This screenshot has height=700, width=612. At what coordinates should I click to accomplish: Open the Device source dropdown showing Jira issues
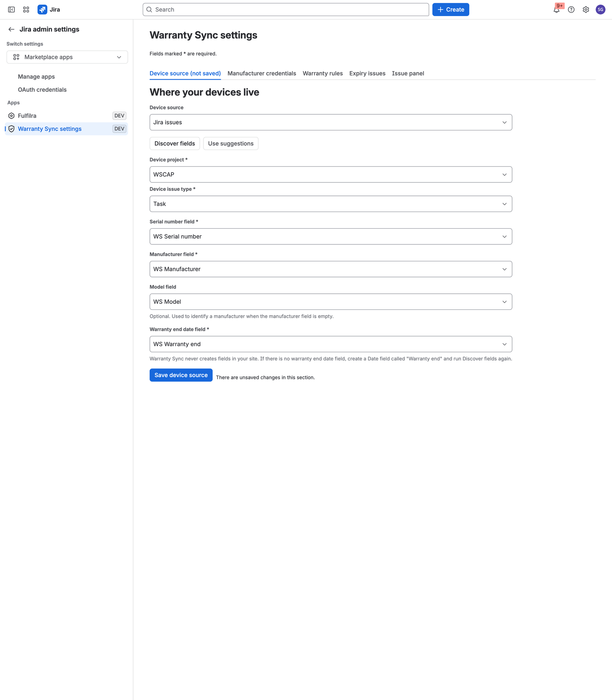[x=331, y=122]
